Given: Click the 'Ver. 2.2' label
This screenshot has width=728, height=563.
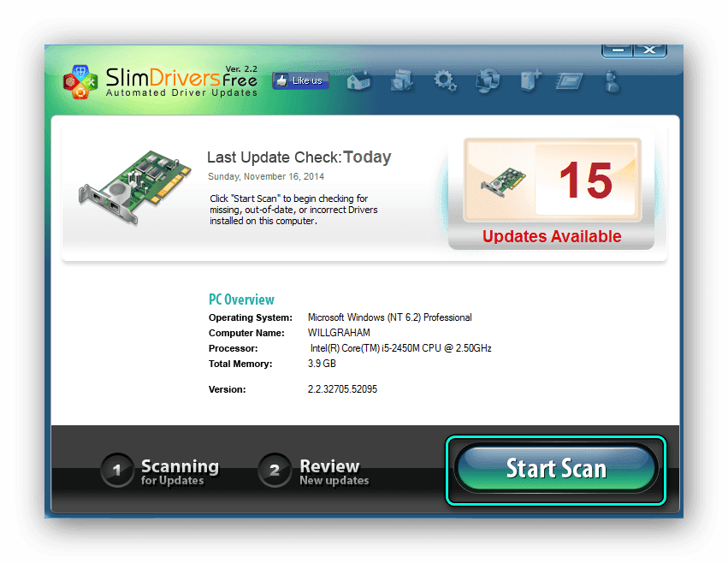Looking at the screenshot, I should [241, 68].
